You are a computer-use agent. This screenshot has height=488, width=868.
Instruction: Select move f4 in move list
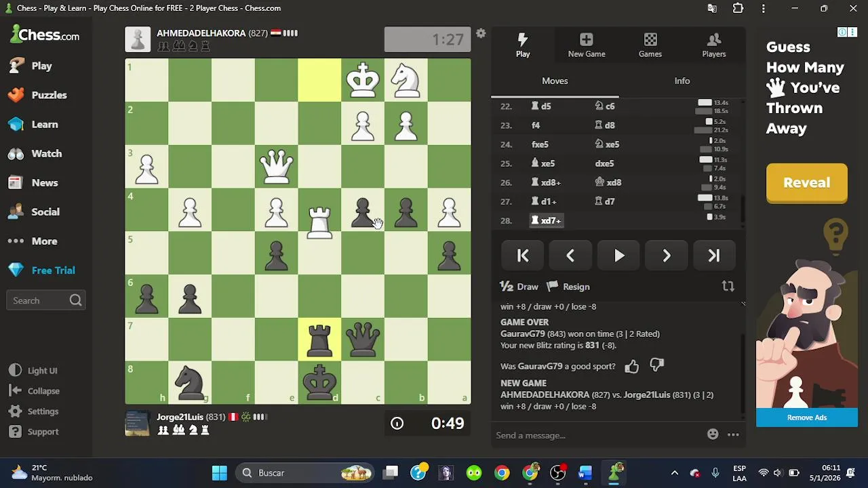tap(536, 125)
